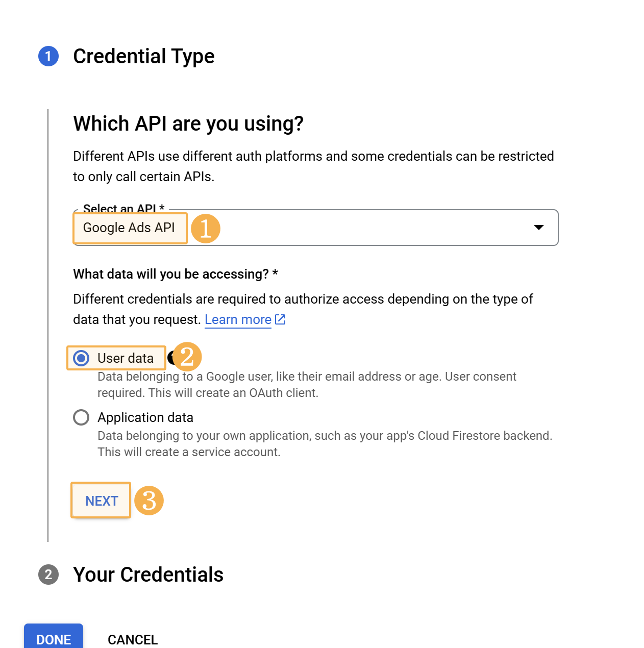Open the API dropdown arrow

point(538,228)
